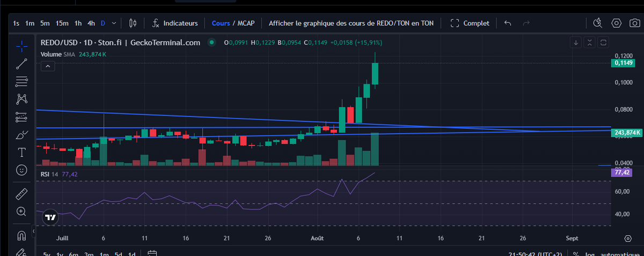Viewport: 644px width, 256px height.
Task: Activate the zoom-in magnifier tool
Action: [x=21, y=211]
